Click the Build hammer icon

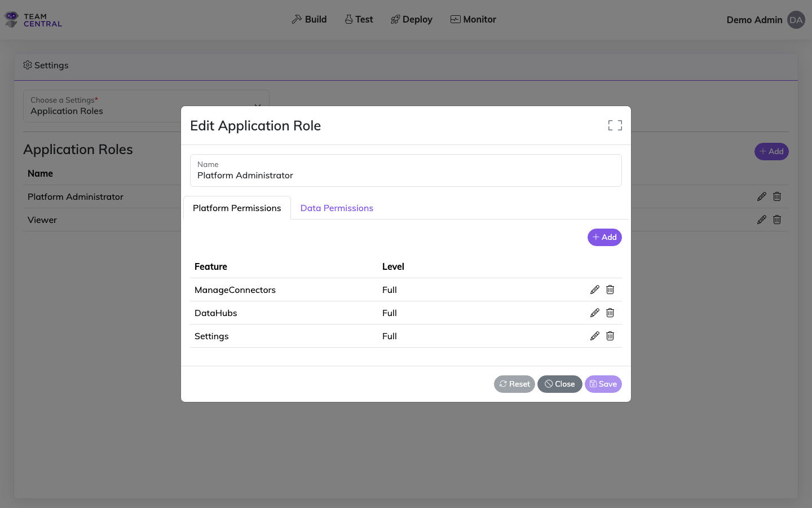coord(295,19)
